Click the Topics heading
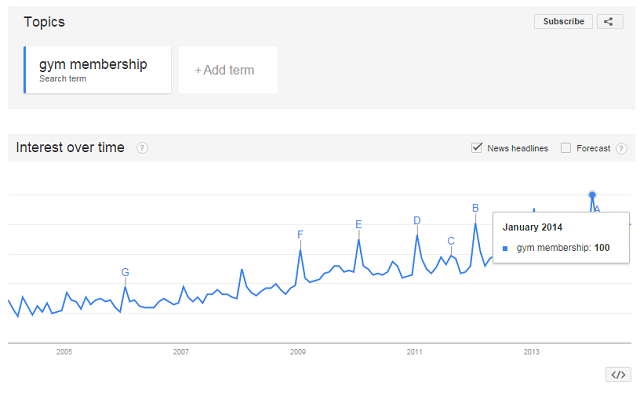Viewport: 640px width, 396px height. (44, 22)
